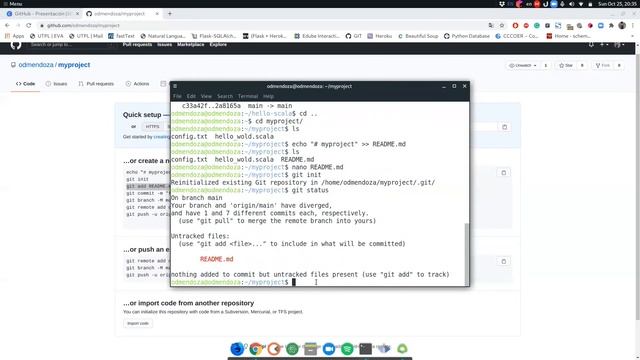Open the Zoom app in the dock
The height and width of the screenshot is (360, 640).
pyautogui.click(x=329, y=349)
